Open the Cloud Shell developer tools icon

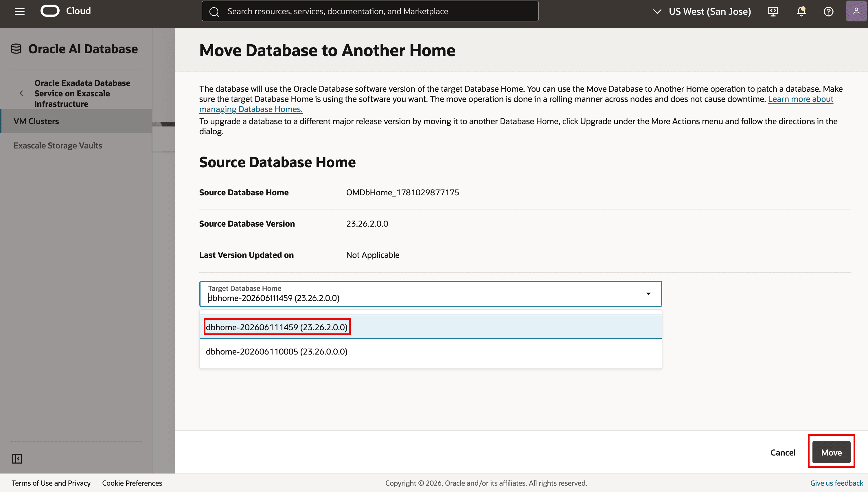click(773, 12)
